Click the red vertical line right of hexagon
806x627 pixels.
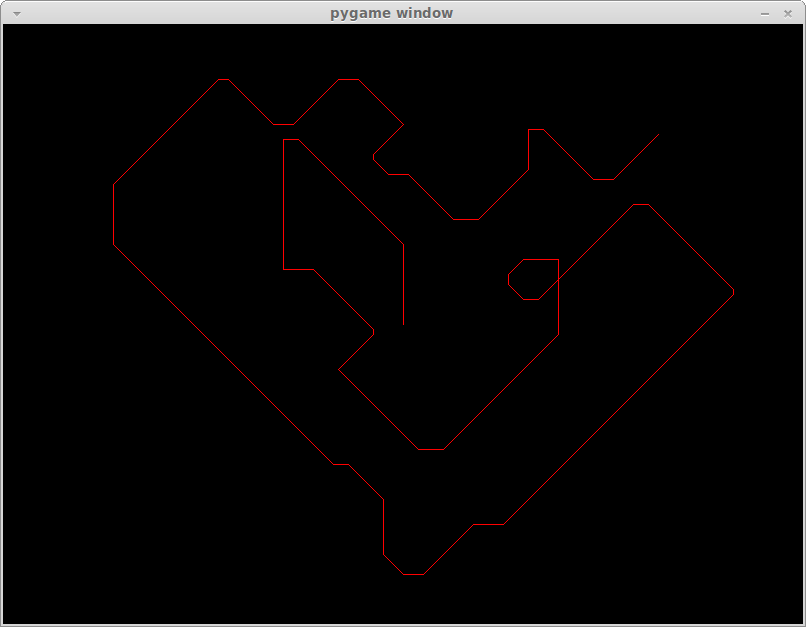558,297
